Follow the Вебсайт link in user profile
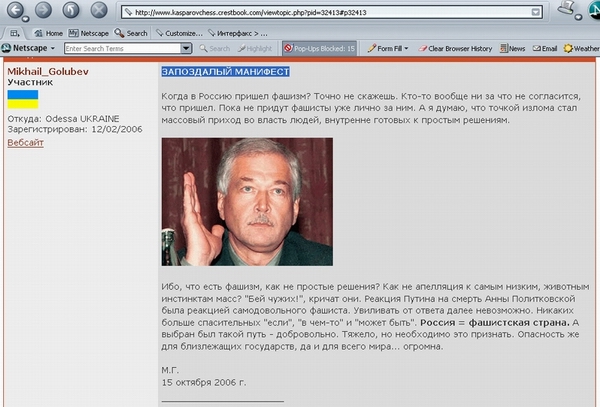The width and height of the screenshot is (600, 407). (25, 144)
